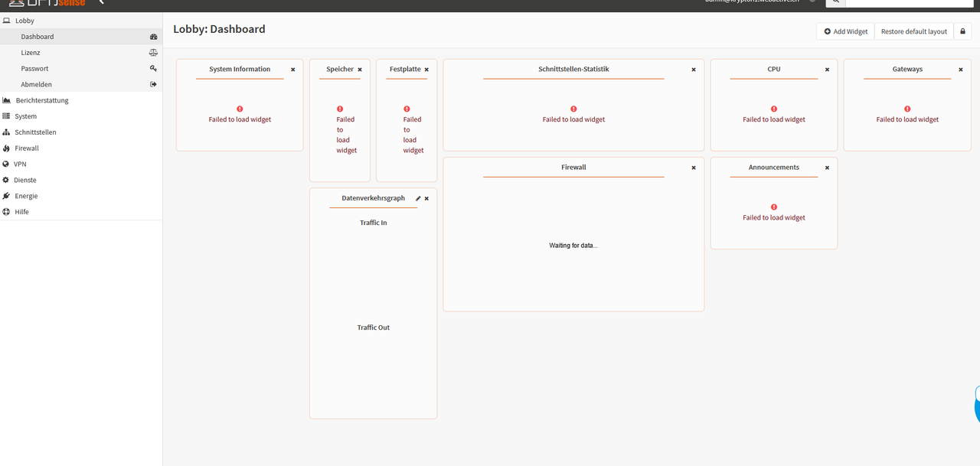Toggle the dashboard lock button
This screenshot has height=466, width=980.
[x=963, y=31]
